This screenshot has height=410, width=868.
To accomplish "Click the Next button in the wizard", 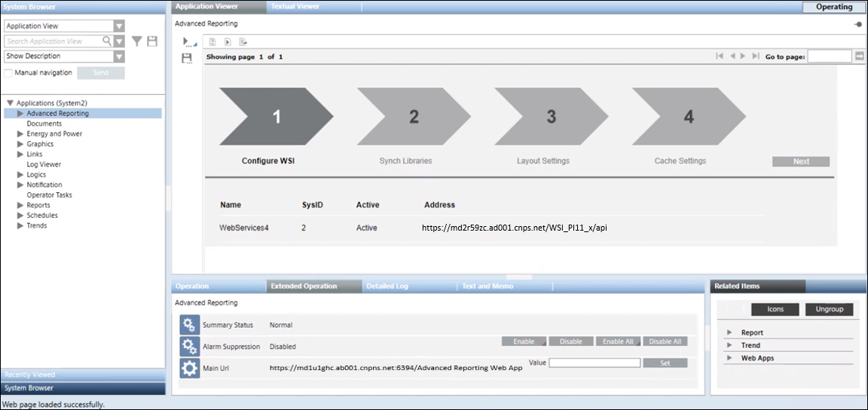I will point(800,161).
